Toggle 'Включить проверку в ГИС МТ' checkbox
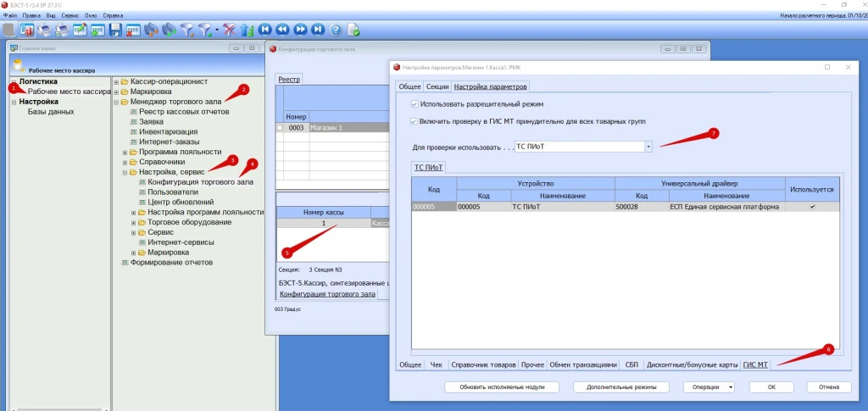The width and height of the screenshot is (868, 411). tap(414, 121)
